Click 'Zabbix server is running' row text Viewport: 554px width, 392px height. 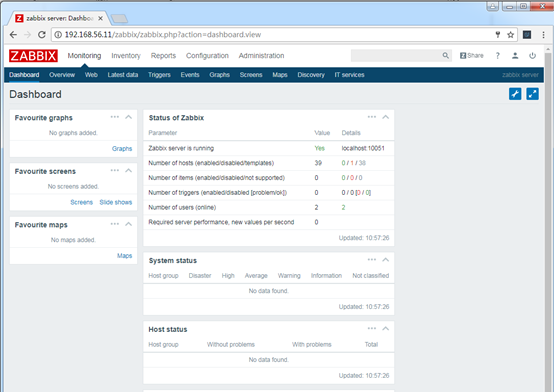[181, 148]
